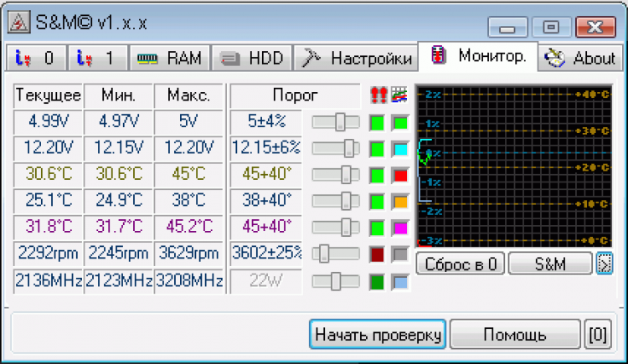Screen dimensions: 628x364
Task: Click the current 2136MHz value
Action: coord(48,281)
